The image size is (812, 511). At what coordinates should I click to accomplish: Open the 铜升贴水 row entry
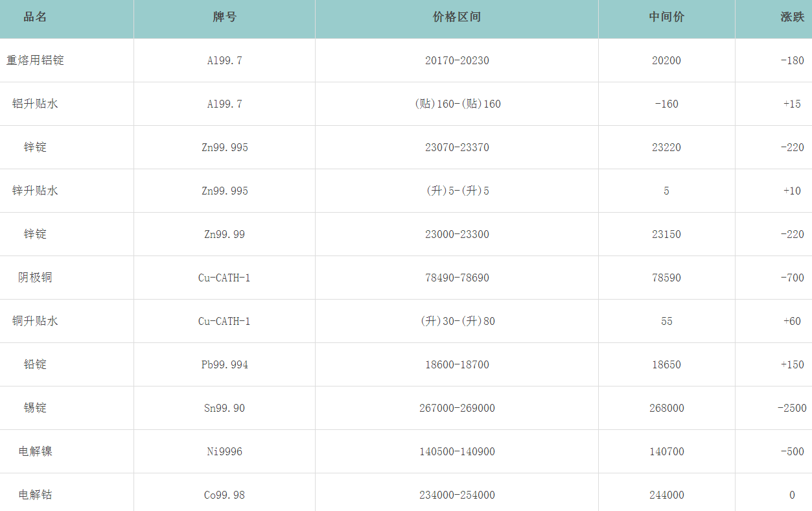[35, 321]
